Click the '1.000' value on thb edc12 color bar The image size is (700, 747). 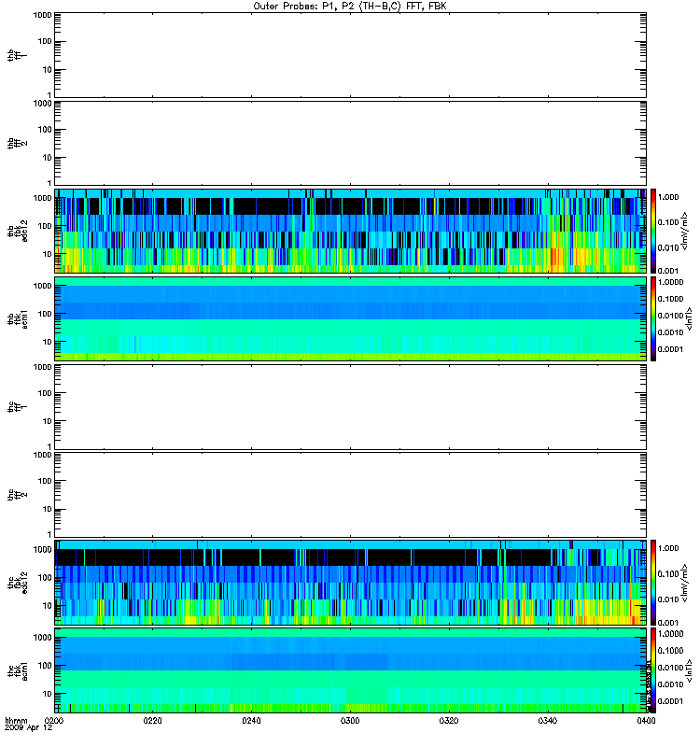point(668,197)
